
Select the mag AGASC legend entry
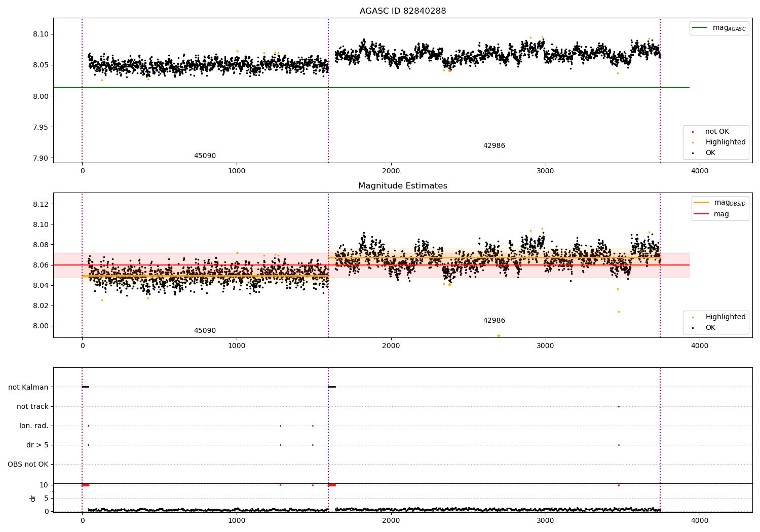tap(719, 28)
